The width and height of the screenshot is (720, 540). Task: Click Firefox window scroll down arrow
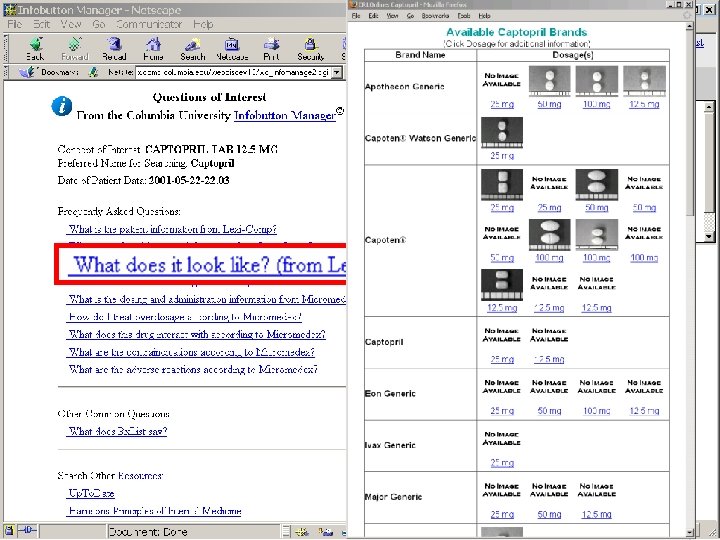690,533
